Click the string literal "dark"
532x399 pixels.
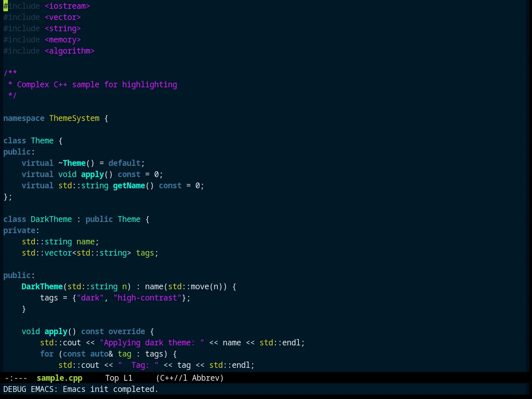click(90, 298)
